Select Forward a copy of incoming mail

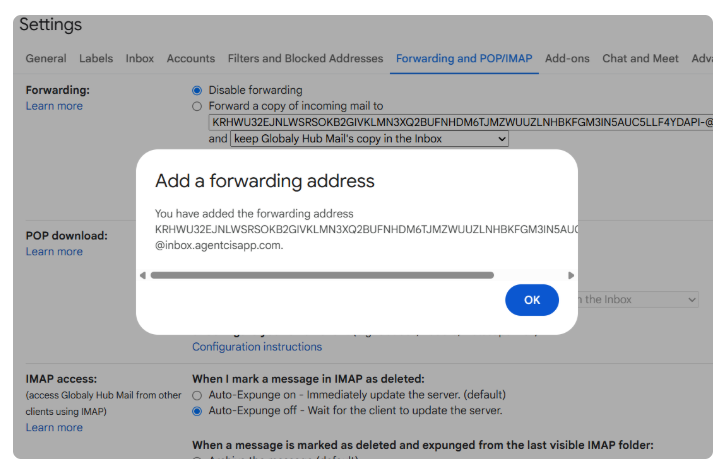[x=197, y=106]
